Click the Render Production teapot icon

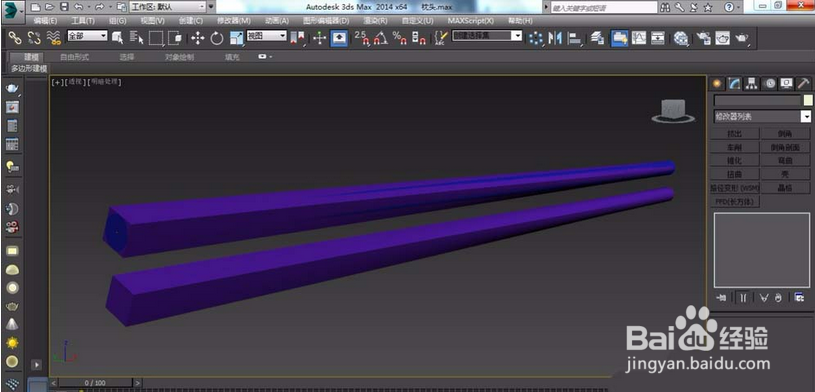(x=742, y=38)
